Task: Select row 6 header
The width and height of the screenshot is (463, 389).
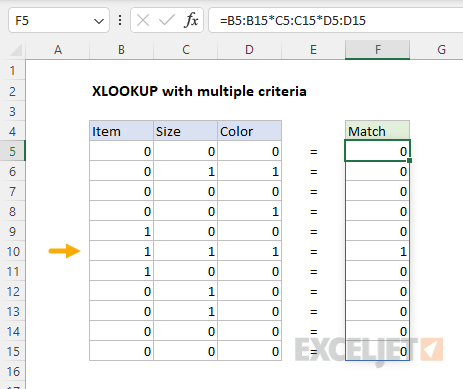Action: pos(13,171)
